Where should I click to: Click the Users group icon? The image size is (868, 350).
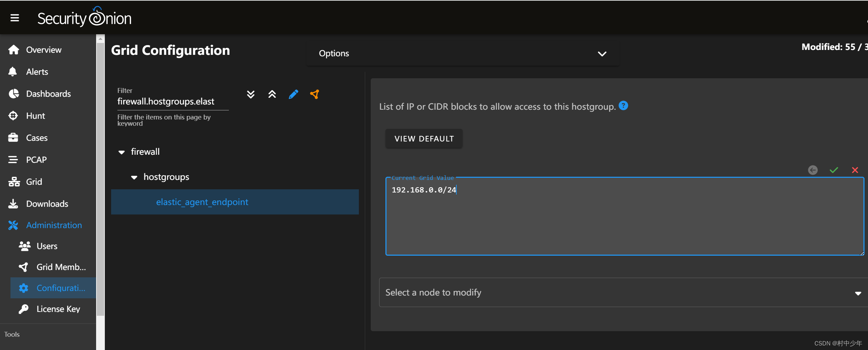click(x=24, y=246)
